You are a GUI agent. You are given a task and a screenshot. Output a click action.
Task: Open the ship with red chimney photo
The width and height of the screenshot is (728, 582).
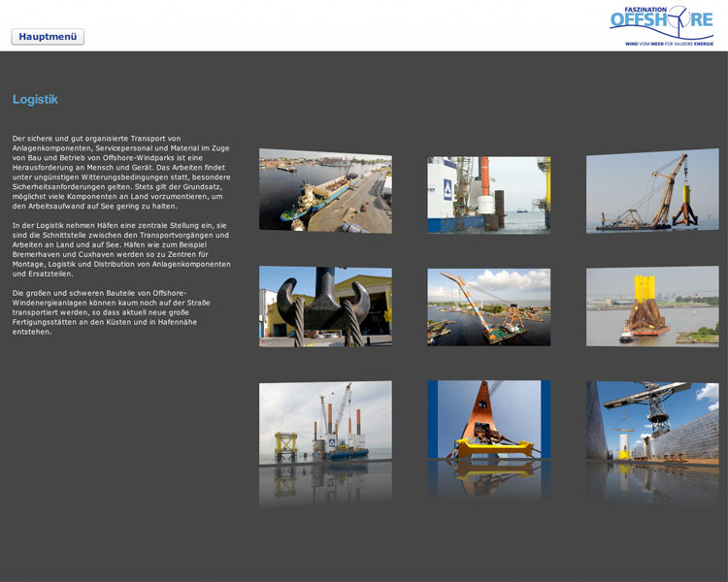(488, 194)
